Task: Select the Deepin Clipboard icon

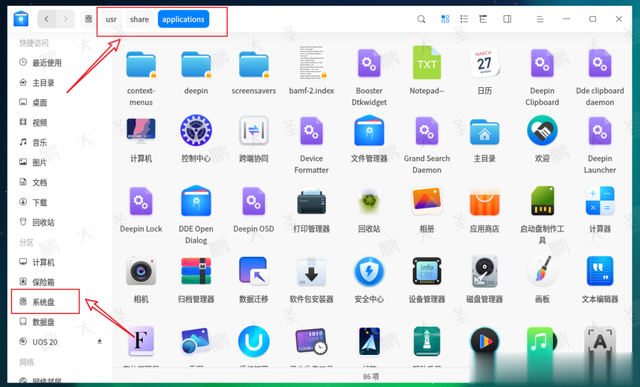Action: [542, 63]
